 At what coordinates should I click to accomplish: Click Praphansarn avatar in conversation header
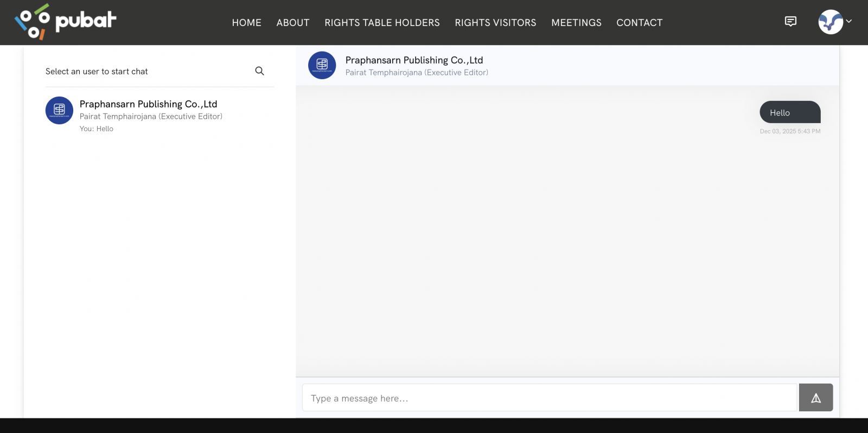point(322,65)
